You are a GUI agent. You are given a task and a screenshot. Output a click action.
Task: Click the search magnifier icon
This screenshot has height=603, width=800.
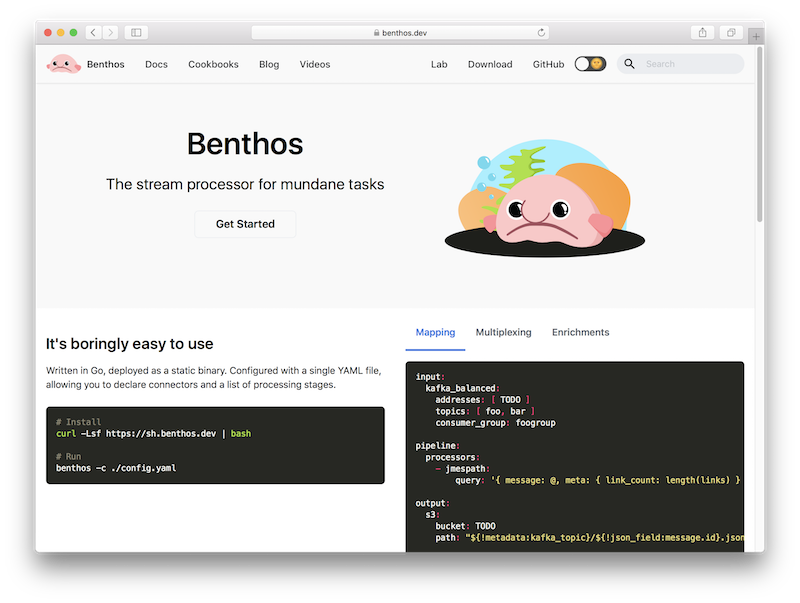[630, 64]
